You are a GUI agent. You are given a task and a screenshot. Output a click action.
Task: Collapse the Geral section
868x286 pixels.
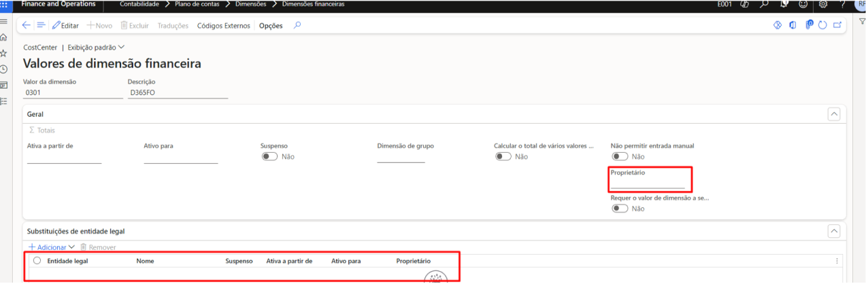pyautogui.click(x=834, y=114)
